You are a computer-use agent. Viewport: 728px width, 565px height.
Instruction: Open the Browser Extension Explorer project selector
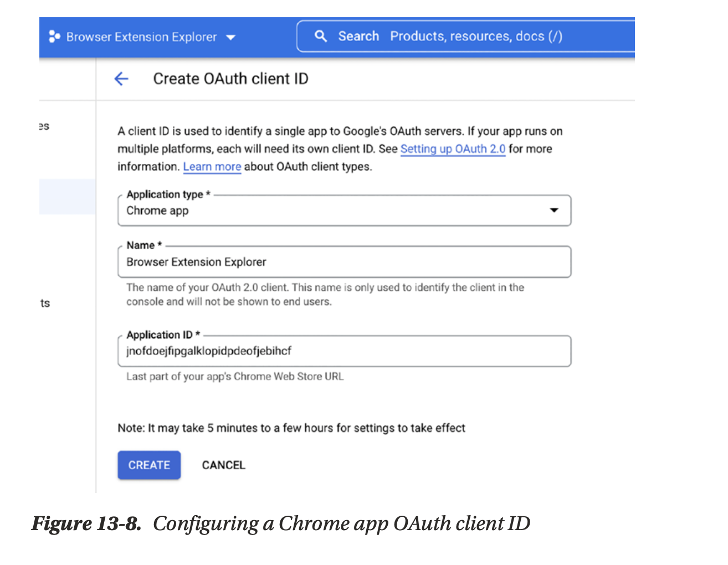click(x=141, y=37)
